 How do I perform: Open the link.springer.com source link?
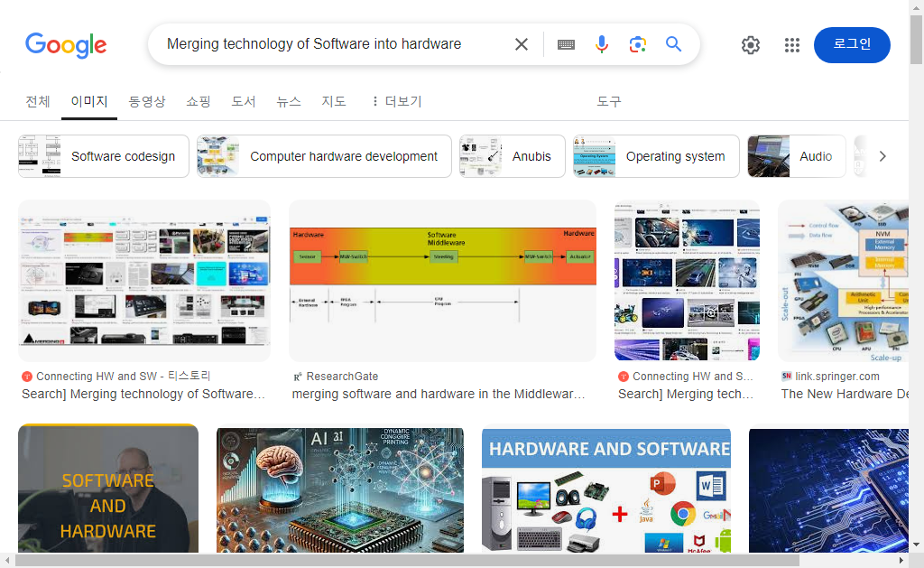pyautogui.click(x=830, y=377)
